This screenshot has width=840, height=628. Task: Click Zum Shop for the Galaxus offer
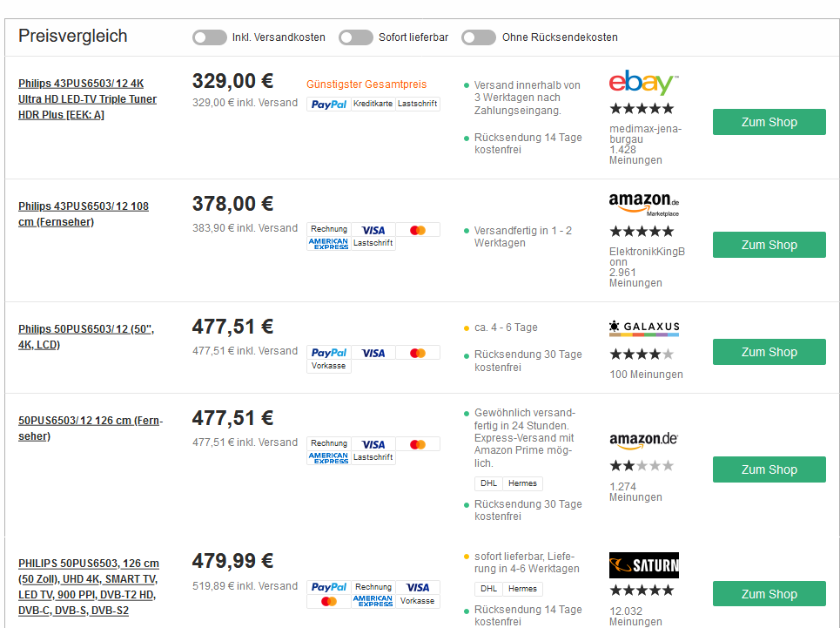pos(769,352)
